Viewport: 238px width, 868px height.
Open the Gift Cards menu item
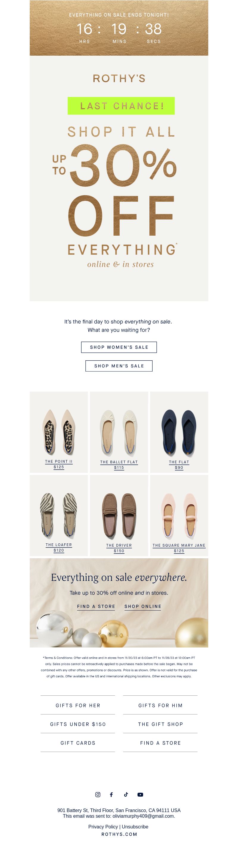78,743
